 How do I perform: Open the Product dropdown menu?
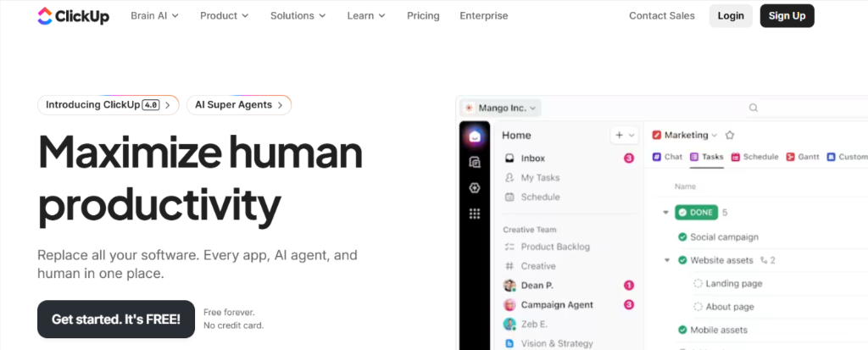pos(224,16)
